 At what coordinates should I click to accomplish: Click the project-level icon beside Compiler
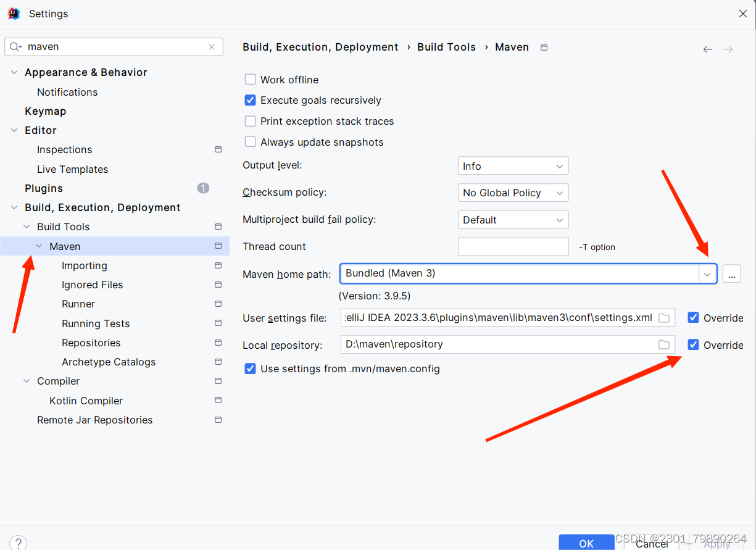click(218, 381)
